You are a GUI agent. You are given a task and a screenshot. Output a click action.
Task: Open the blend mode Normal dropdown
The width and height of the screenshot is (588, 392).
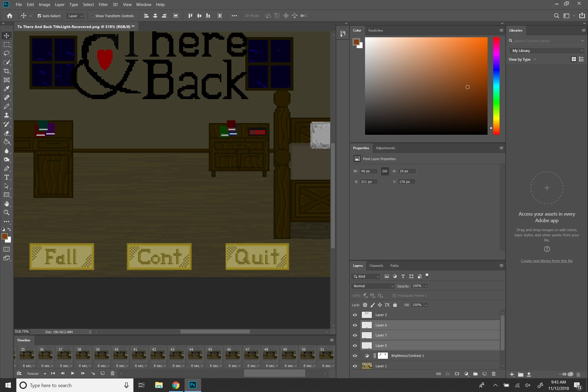pos(373,286)
